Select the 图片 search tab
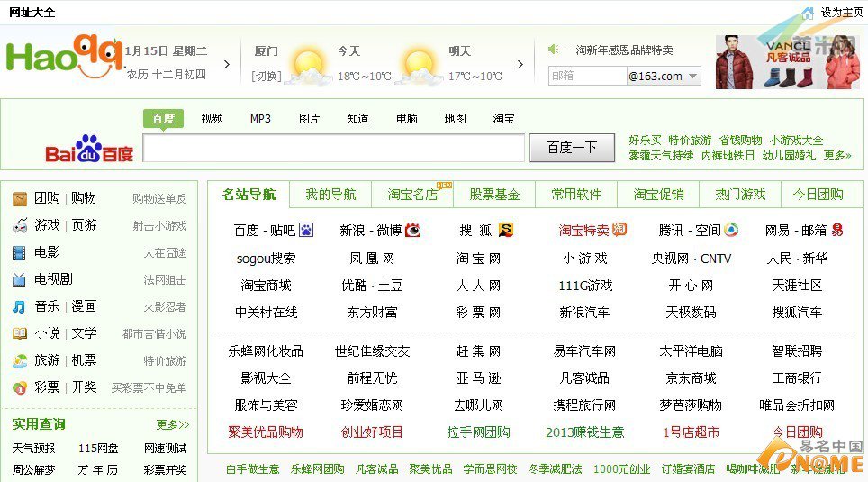 (309, 119)
